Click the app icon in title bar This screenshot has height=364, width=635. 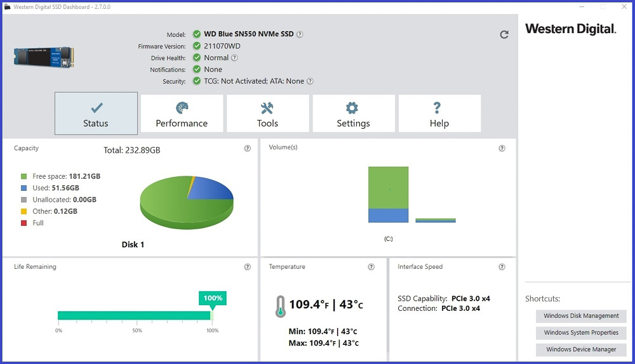[x=7, y=7]
